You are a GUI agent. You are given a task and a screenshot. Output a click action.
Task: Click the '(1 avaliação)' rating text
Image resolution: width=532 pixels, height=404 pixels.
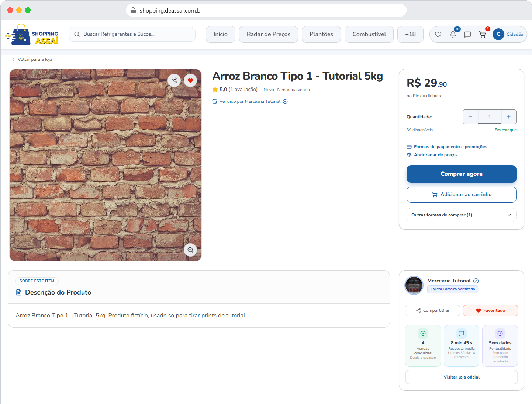243,90
